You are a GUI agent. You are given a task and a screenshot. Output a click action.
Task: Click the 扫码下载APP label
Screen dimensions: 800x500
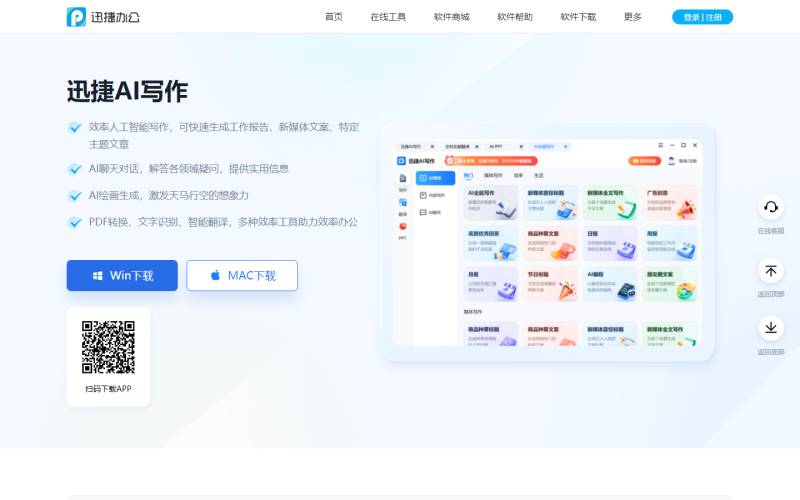tap(108, 389)
